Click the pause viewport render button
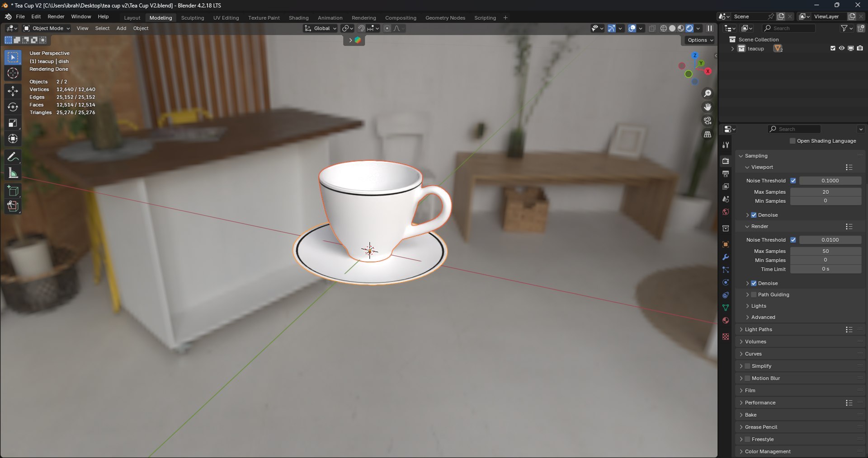The height and width of the screenshot is (458, 868). click(x=710, y=28)
